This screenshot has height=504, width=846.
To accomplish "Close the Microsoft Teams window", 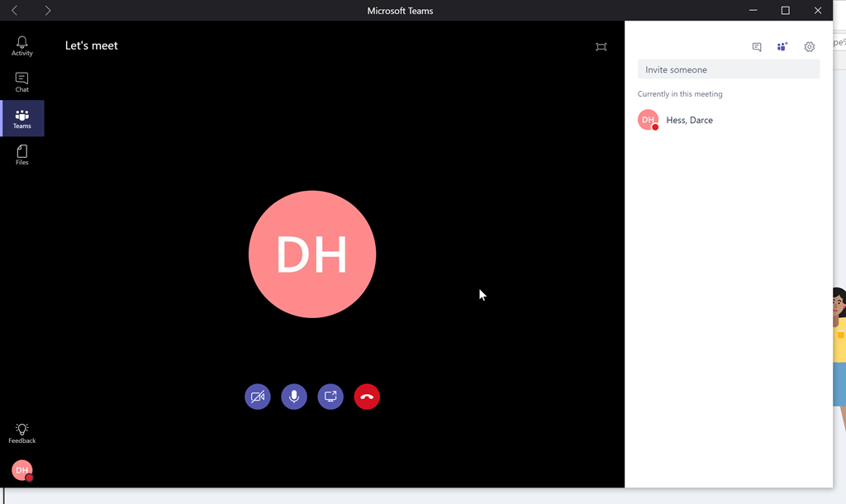I will tap(818, 10).
